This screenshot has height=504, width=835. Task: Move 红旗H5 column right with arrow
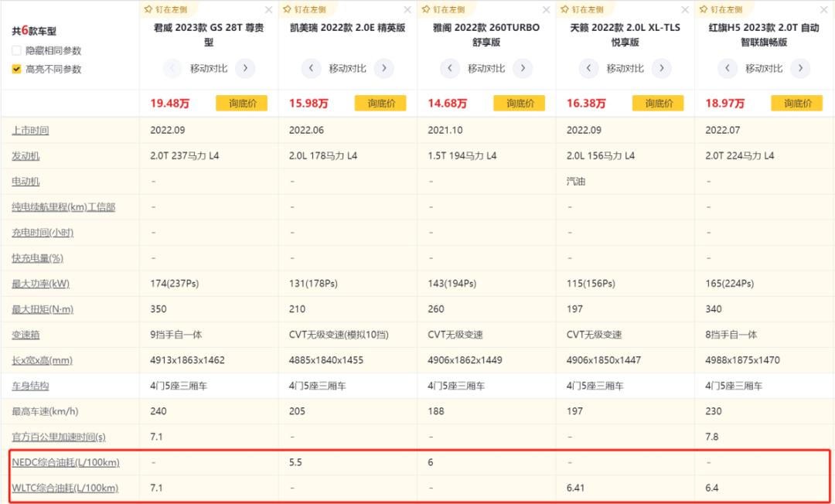pos(800,68)
